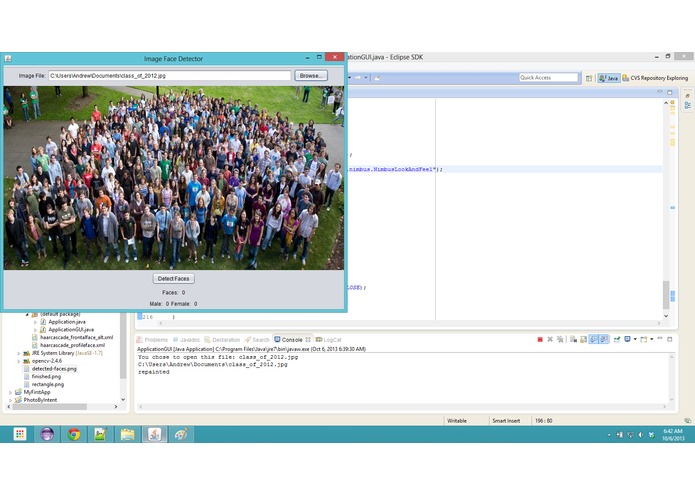Expand the MyFirstApp project
Image resolution: width=695 pixels, height=494 pixels.
tap(11, 393)
